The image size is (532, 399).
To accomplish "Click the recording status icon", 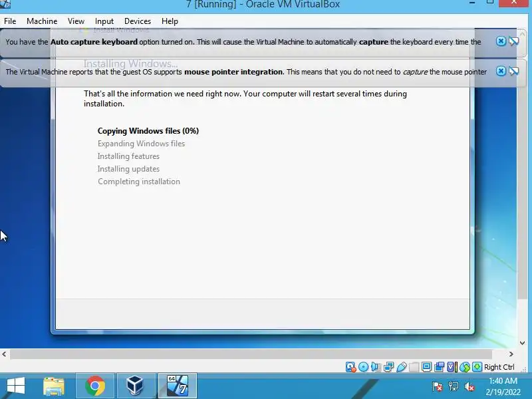I will click(440, 367).
